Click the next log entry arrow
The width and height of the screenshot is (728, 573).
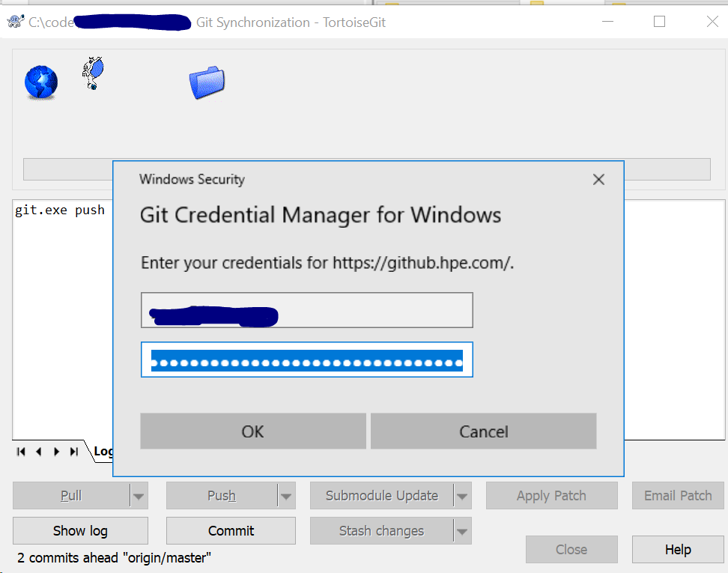tap(56, 451)
